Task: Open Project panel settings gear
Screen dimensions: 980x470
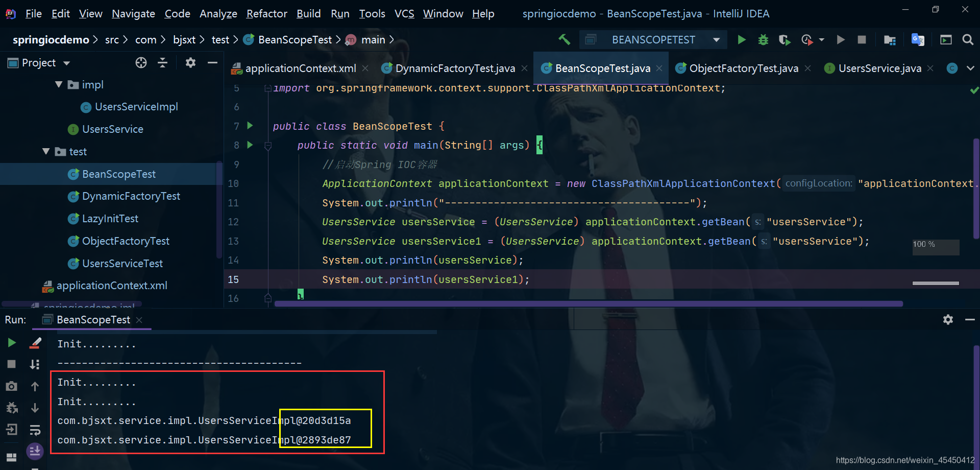Action: [x=190, y=62]
